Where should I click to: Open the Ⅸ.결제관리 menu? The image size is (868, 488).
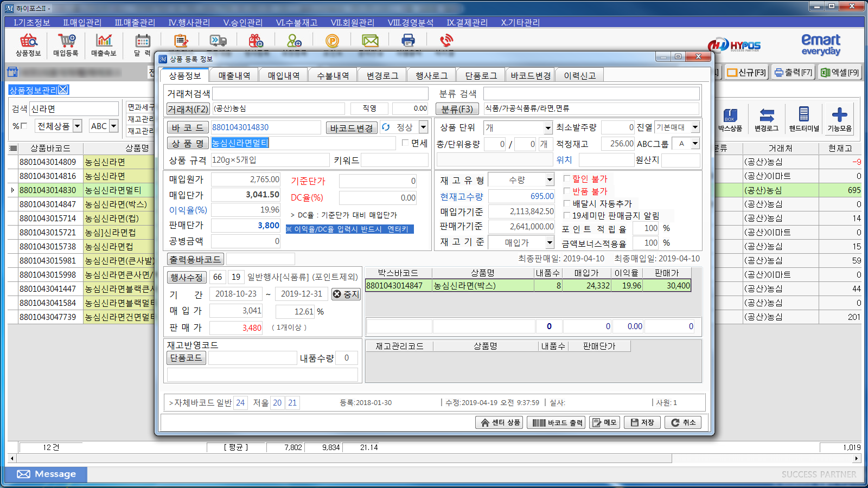[x=467, y=22]
